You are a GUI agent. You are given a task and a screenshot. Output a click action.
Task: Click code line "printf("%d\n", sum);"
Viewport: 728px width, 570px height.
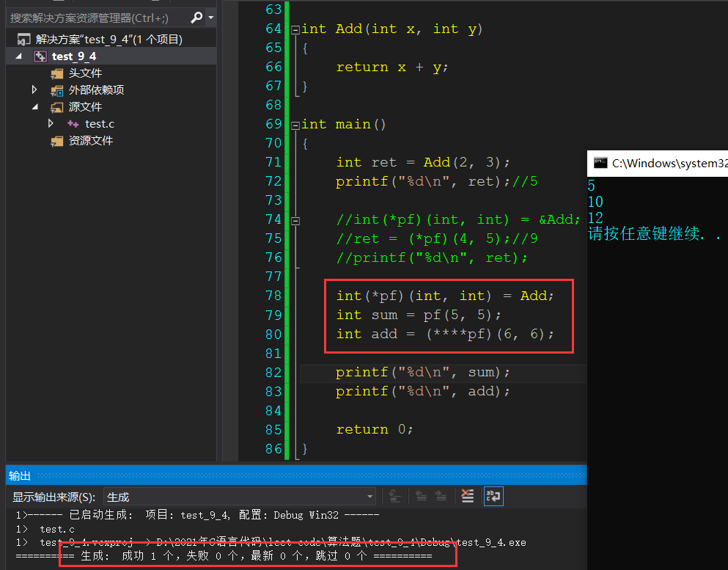[x=422, y=372]
